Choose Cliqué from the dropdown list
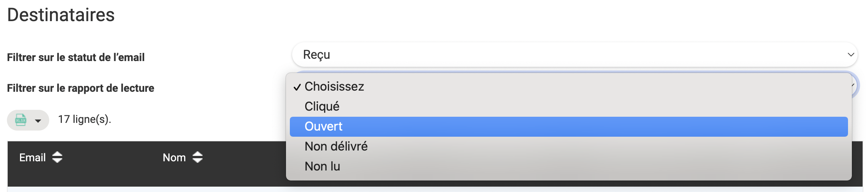This screenshot has height=192, width=868. pos(322,106)
